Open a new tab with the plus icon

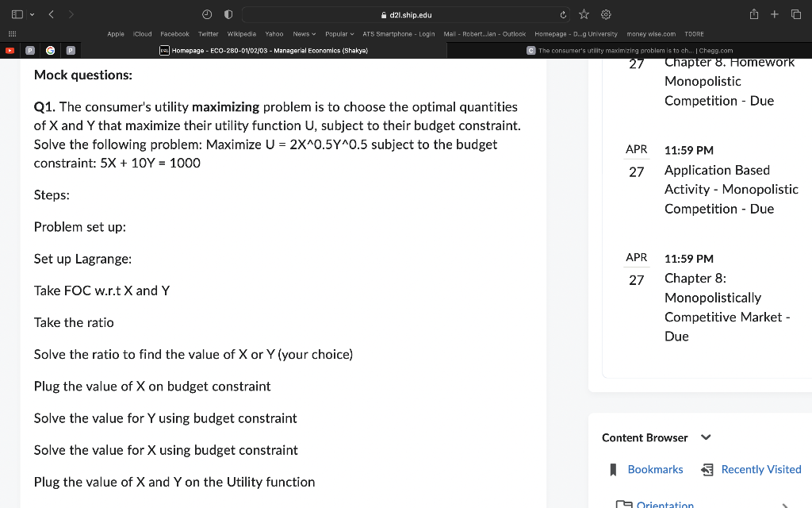point(774,13)
